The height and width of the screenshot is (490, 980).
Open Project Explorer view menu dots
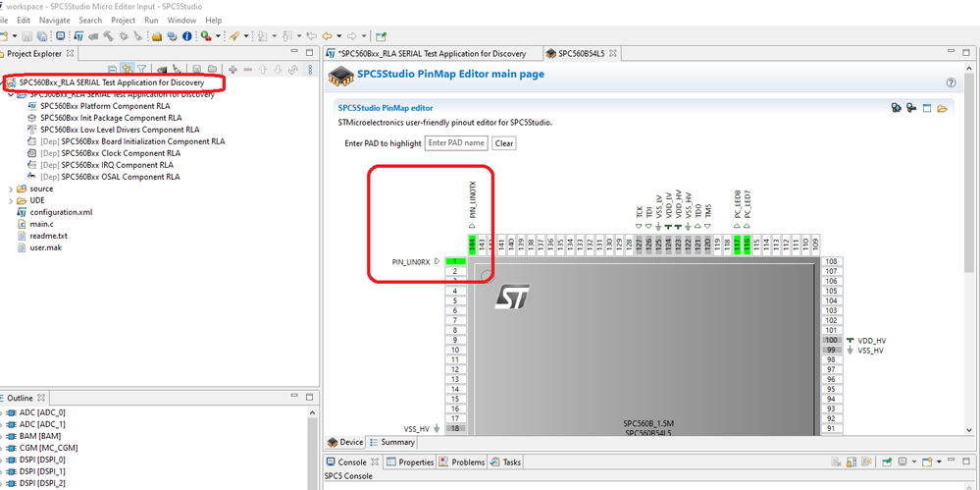(x=310, y=70)
